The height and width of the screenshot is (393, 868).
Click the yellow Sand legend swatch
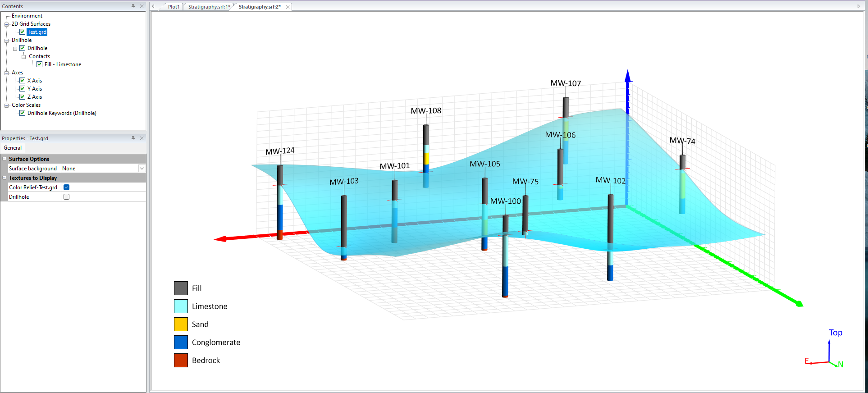coord(181,324)
